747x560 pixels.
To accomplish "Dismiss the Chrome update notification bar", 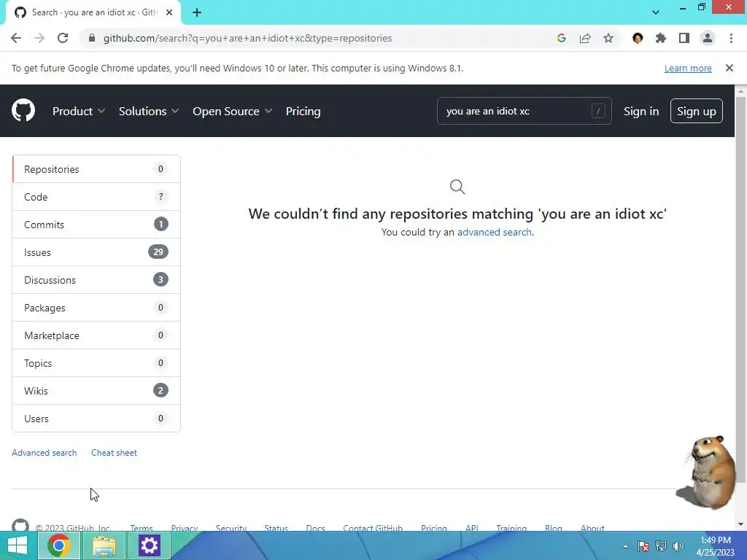I will (x=729, y=68).
